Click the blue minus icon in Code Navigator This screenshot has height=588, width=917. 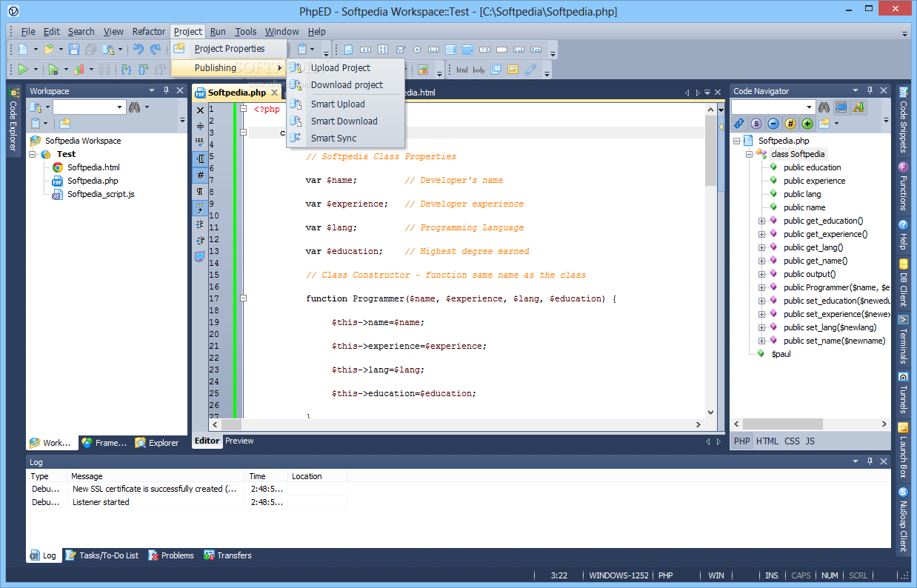click(x=773, y=124)
